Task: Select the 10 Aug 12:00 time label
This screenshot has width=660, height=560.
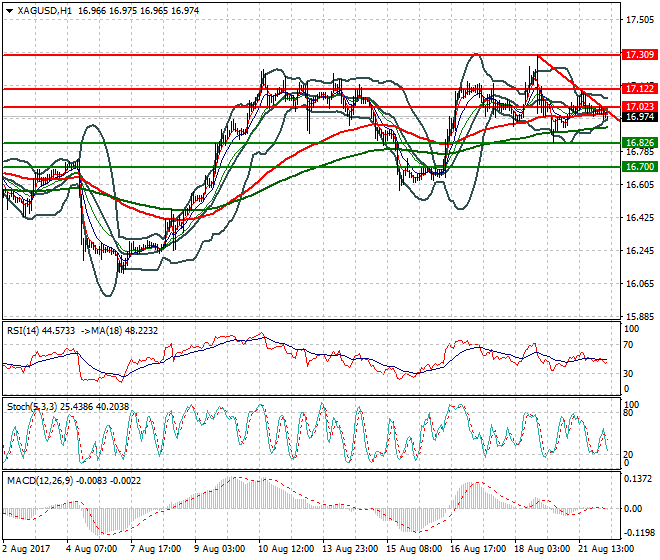Action: (x=287, y=549)
